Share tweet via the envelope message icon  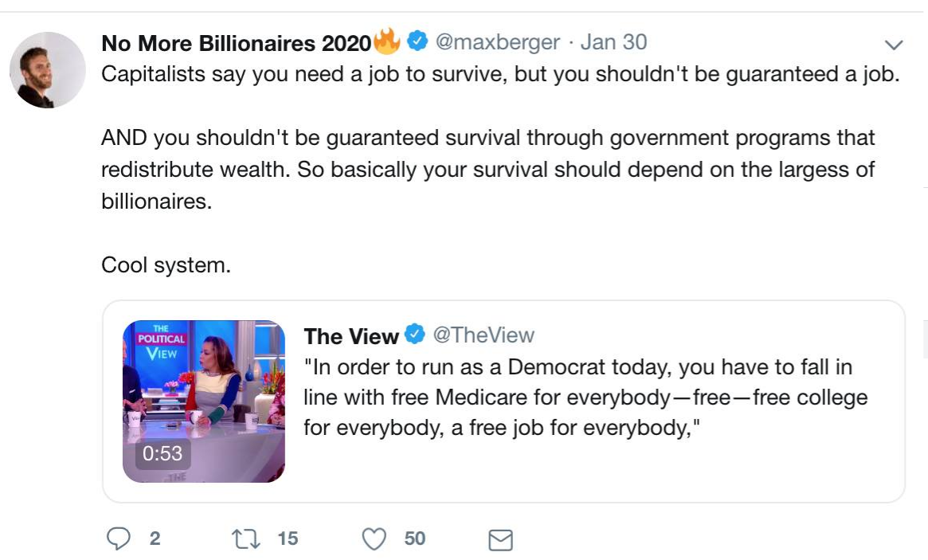[x=499, y=540]
